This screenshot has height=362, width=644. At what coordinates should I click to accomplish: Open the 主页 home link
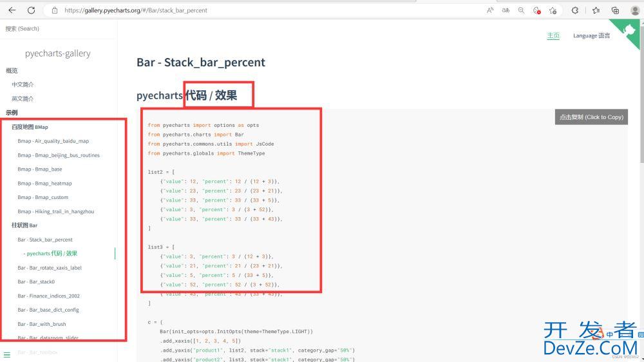tap(553, 35)
